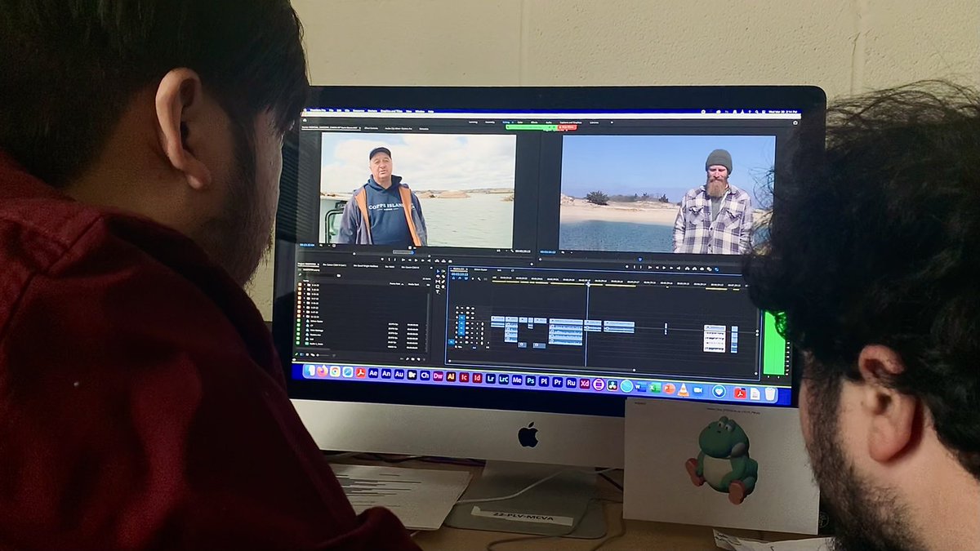Switch to the Editing workspace tab
This screenshot has width=980, height=551.
point(506,121)
